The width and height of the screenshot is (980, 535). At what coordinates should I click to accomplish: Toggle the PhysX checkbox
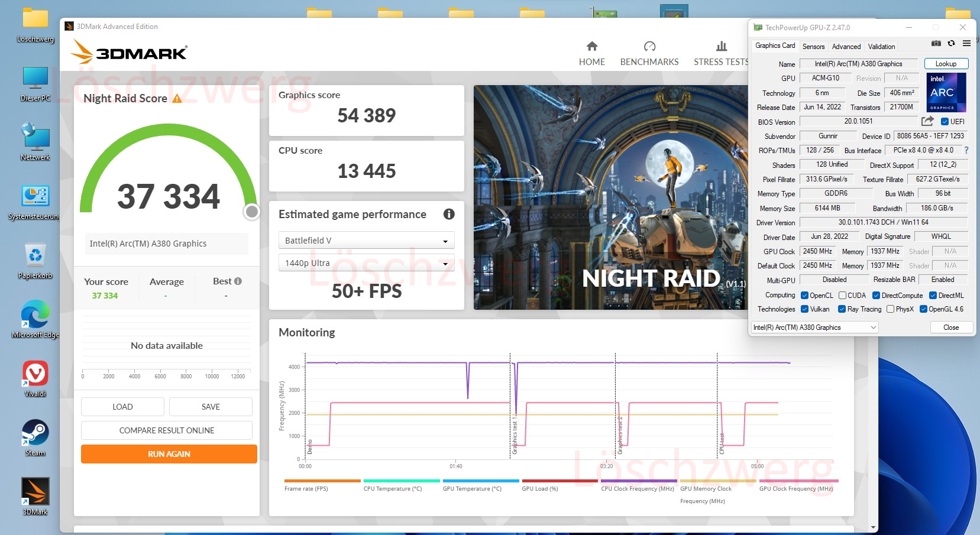pos(890,309)
